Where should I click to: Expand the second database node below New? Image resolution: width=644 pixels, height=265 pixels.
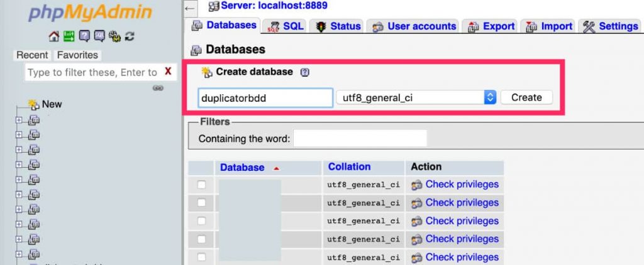pyautogui.click(x=19, y=134)
